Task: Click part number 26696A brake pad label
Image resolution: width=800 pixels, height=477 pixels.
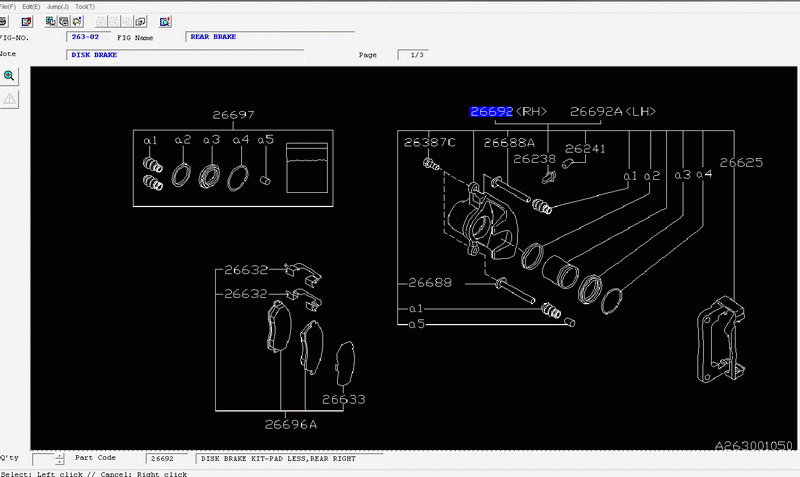Action: [x=290, y=424]
